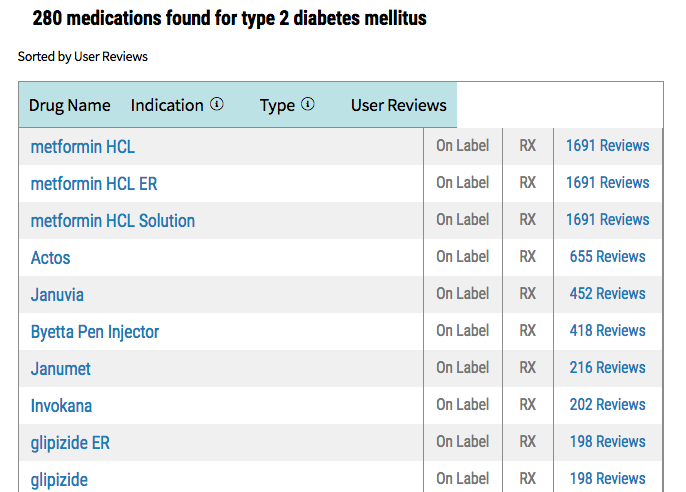Open the Januvia drug link
Screen dimensions: 686x492
57,295
